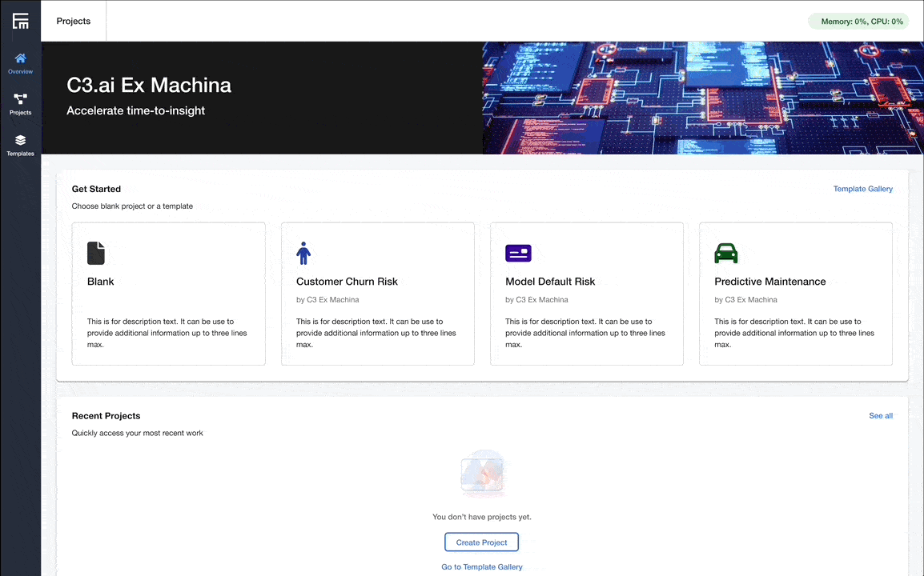Open the Templates layers icon
The image size is (924, 576).
(x=21, y=140)
